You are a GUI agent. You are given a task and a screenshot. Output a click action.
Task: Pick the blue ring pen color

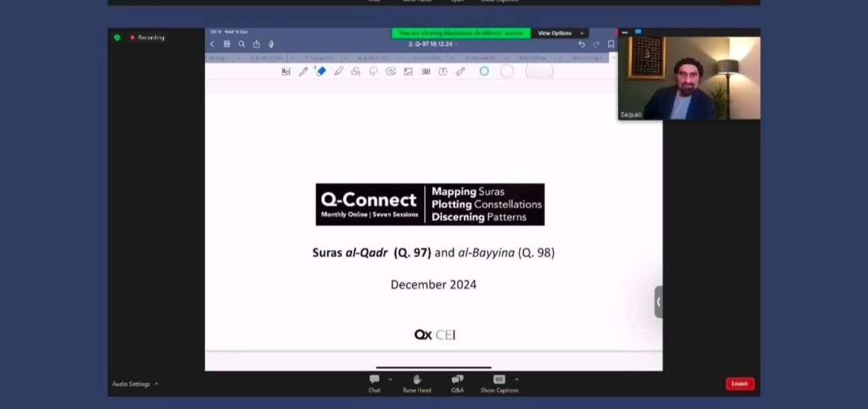[484, 71]
